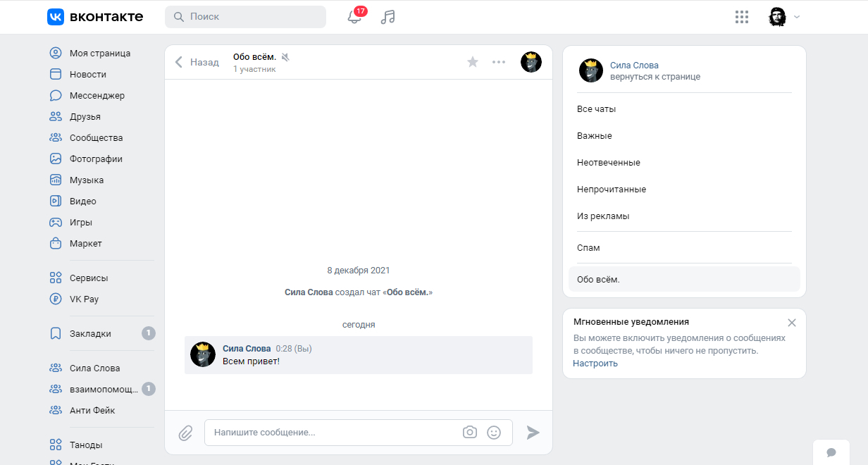This screenshot has height=465, width=868.
Task: Click the "Маркет" bag icon
Action: click(x=56, y=243)
